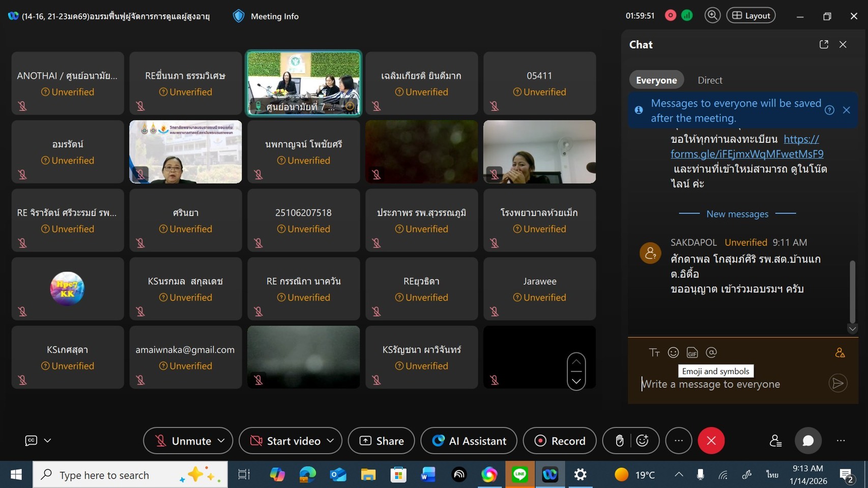This screenshot has width=868, height=488.
Task: Open closed captions button
Action: click(x=31, y=441)
